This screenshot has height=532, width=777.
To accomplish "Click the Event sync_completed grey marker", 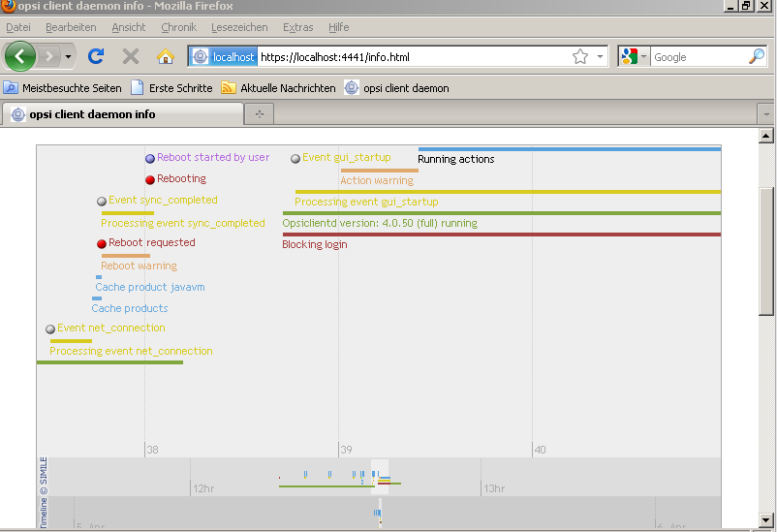I will click(102, 202).
